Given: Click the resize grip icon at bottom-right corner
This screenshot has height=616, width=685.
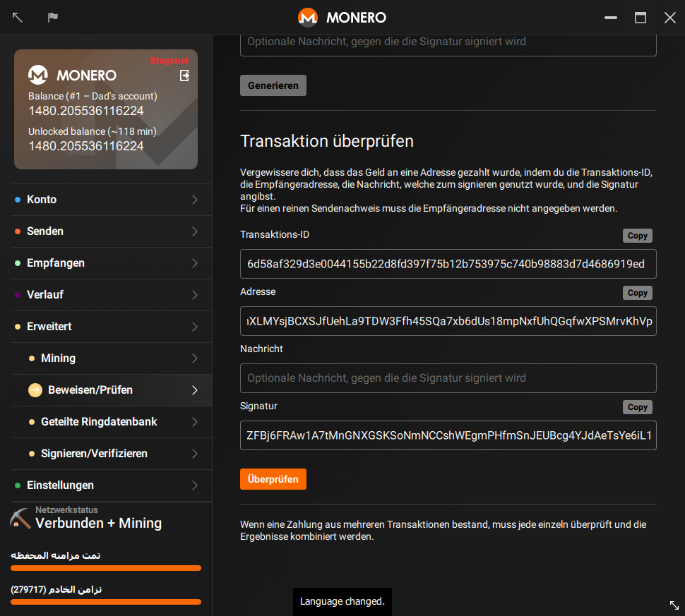Looking at the screenshot, I should [674, 605].
